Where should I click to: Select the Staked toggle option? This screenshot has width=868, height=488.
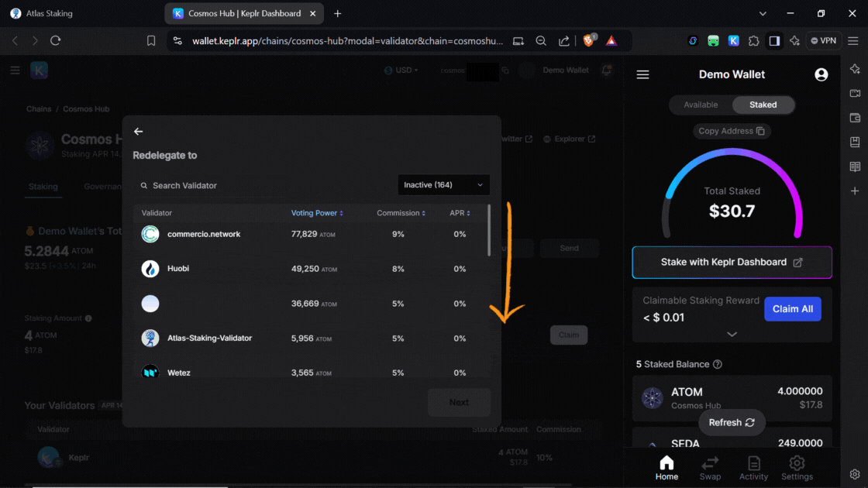coord(763,105)
